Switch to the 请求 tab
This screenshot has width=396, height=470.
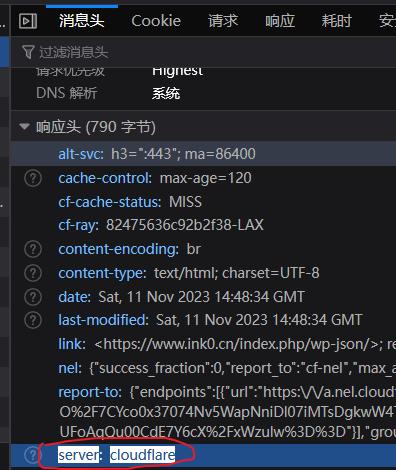[223, 21]
